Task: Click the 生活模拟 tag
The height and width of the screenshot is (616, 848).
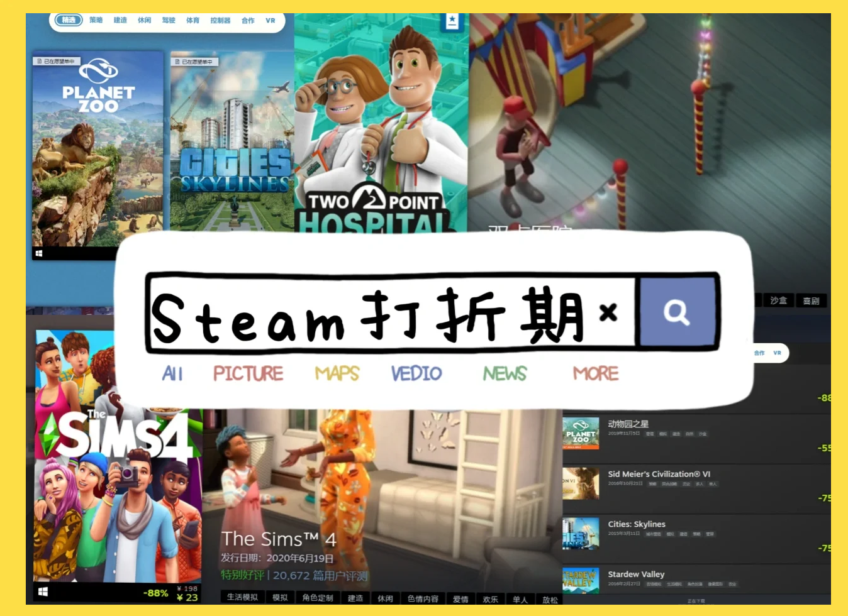Action: [242, 598]
